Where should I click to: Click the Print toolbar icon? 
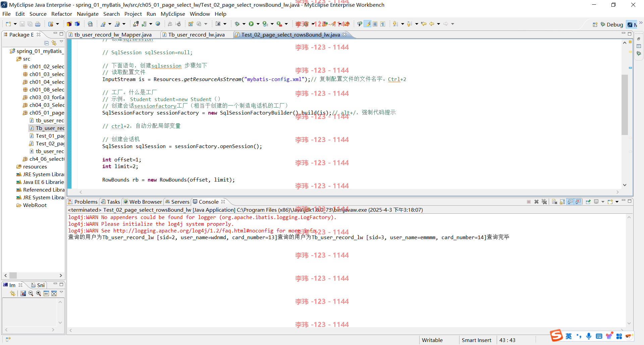(38, 24)
